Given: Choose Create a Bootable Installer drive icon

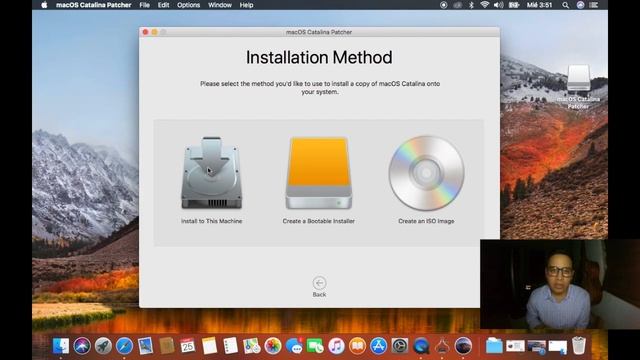Looking at the screenshot, I should pos(319,173).
